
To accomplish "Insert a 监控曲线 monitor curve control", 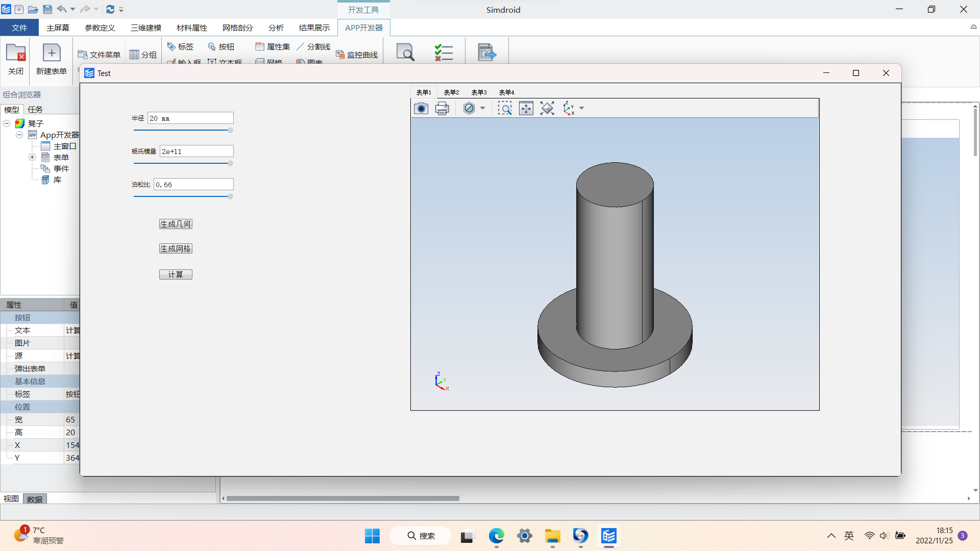I will click(357, 55).
